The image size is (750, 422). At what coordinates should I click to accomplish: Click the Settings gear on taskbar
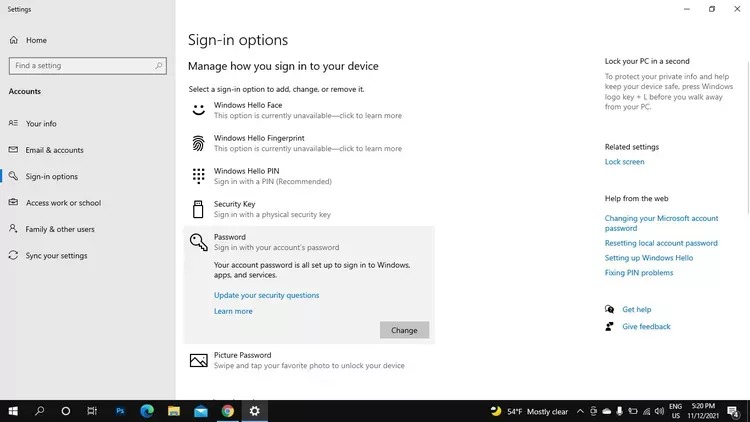254,411
